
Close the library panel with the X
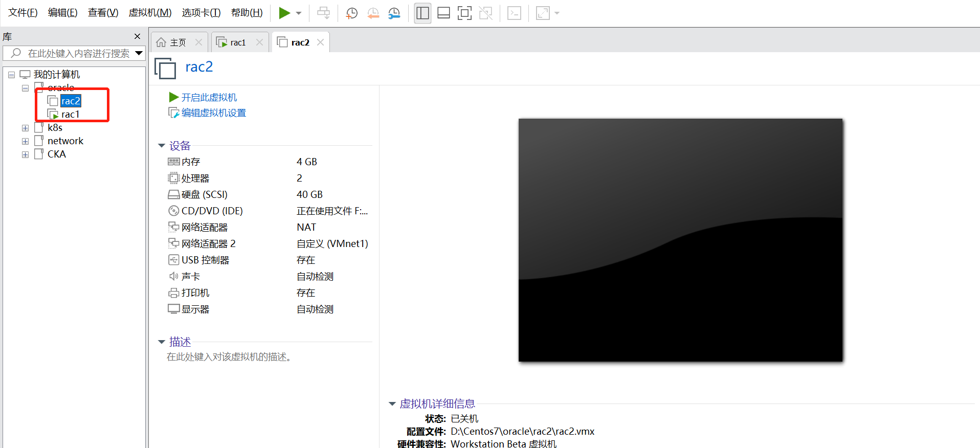(137, 36)
